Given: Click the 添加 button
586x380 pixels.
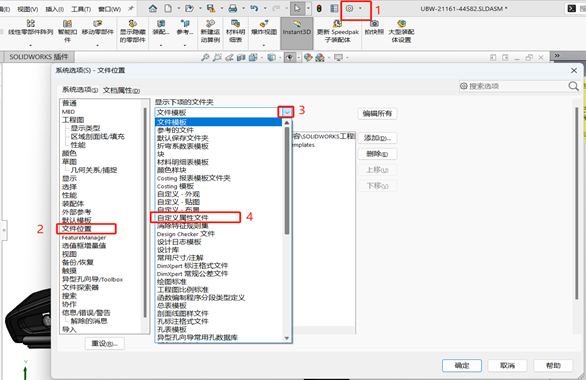Looking at the screenshot, I should (x=377, y=138).
